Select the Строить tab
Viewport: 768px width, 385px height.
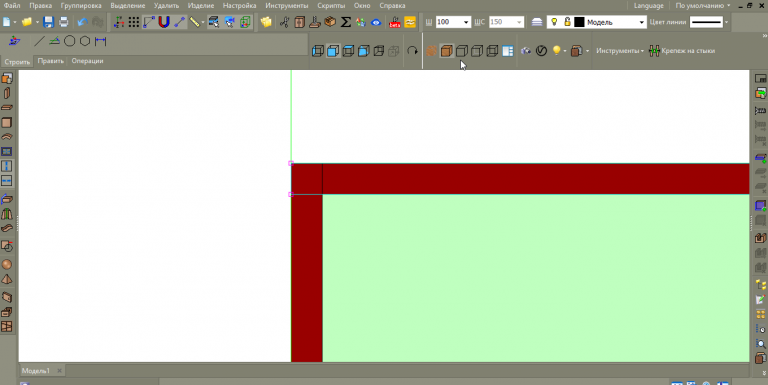click(17, 62)
